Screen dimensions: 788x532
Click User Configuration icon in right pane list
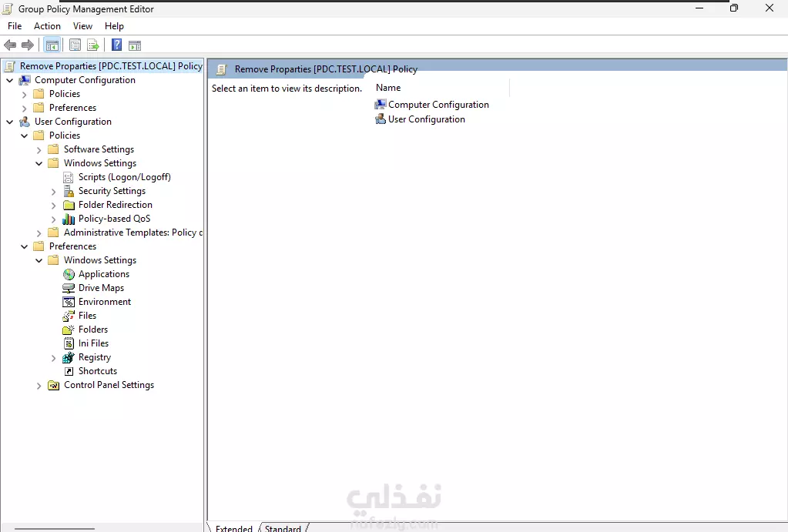pos(381,119)
